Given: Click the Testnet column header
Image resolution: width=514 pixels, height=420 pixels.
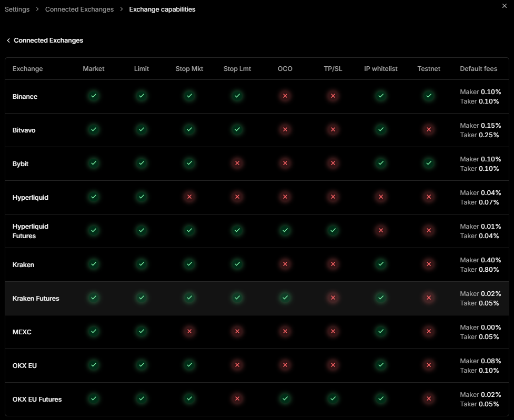Looking at the screenshot, I should coord(428,69).
